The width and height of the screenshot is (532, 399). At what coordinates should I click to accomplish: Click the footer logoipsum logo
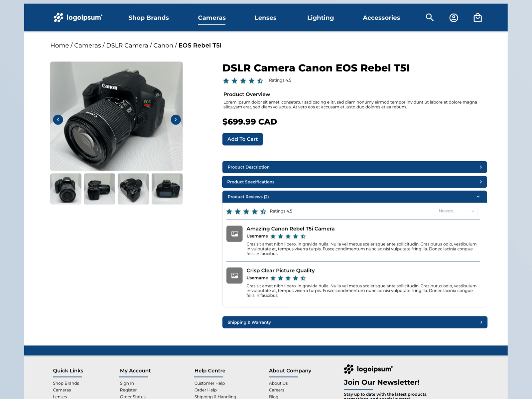tap(368, 369)
